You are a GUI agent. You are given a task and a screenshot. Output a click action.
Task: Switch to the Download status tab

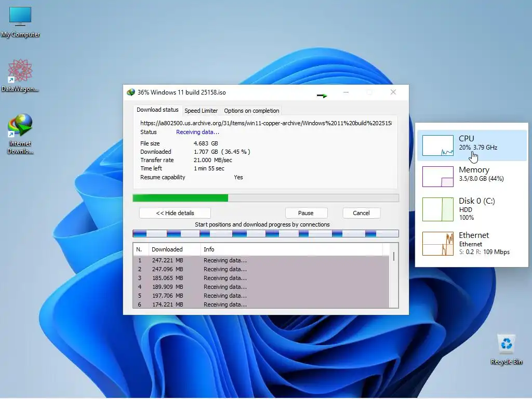pos(157,110)
